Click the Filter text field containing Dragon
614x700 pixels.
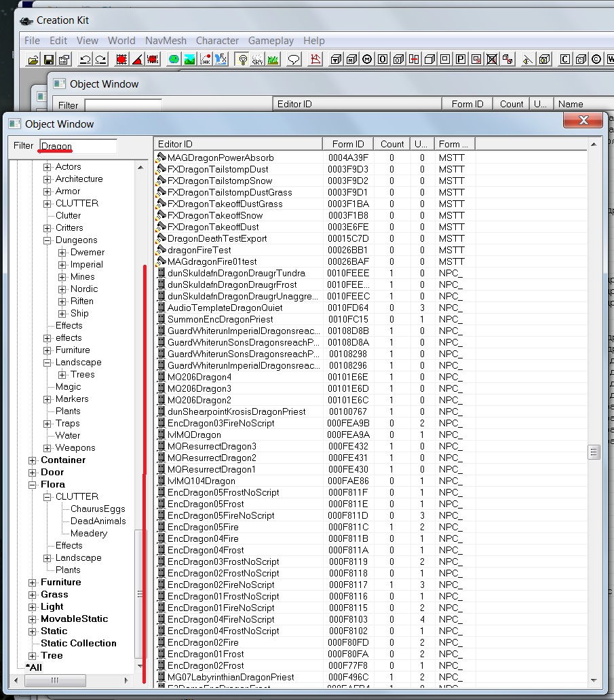(78, 146)
